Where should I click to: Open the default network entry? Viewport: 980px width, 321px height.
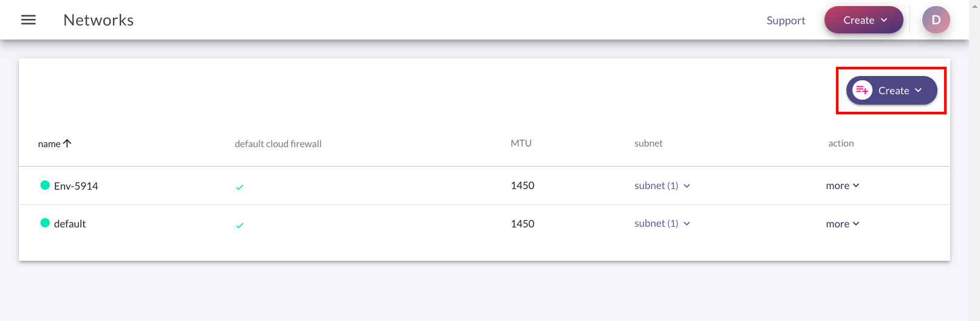(x=70, y=224)
